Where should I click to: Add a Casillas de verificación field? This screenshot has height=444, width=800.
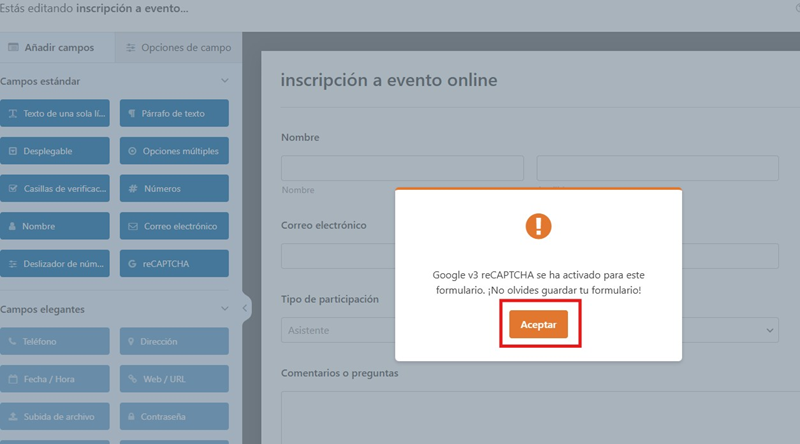[55, 188]
